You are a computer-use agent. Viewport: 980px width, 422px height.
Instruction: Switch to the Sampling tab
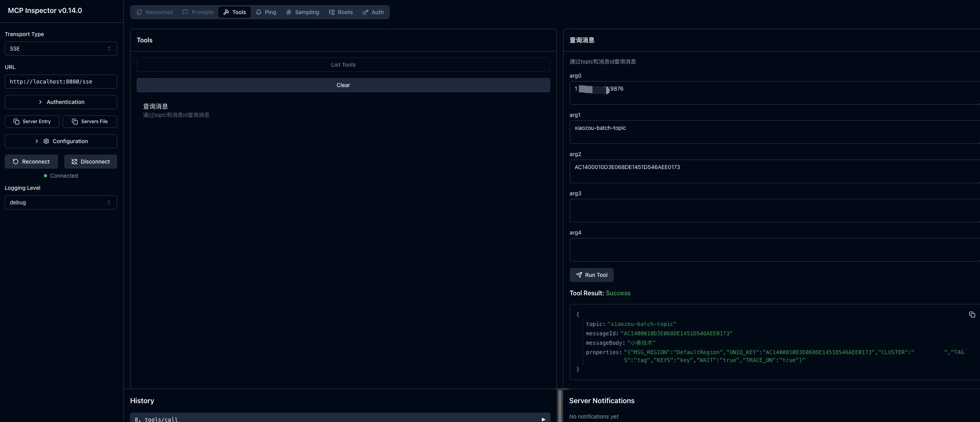point(302,12)
